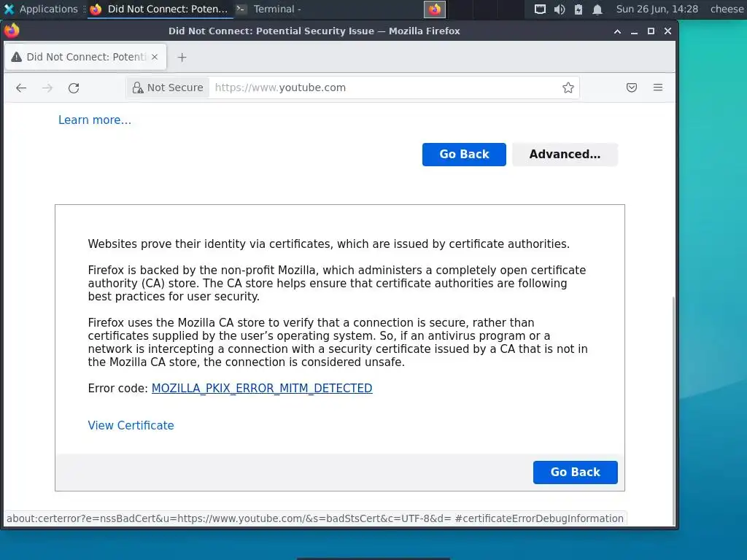Click the forward navigation arrow
This screenshot has width=747, height=560.
pyautogui.click(x=47, y=88)
